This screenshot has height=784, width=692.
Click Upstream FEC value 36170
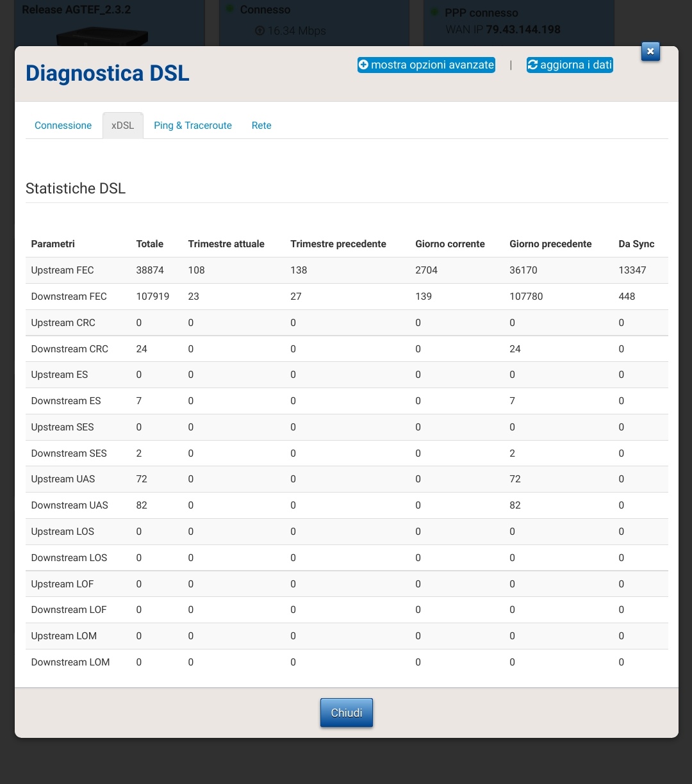pyautogui.click(x=524, y=270)
